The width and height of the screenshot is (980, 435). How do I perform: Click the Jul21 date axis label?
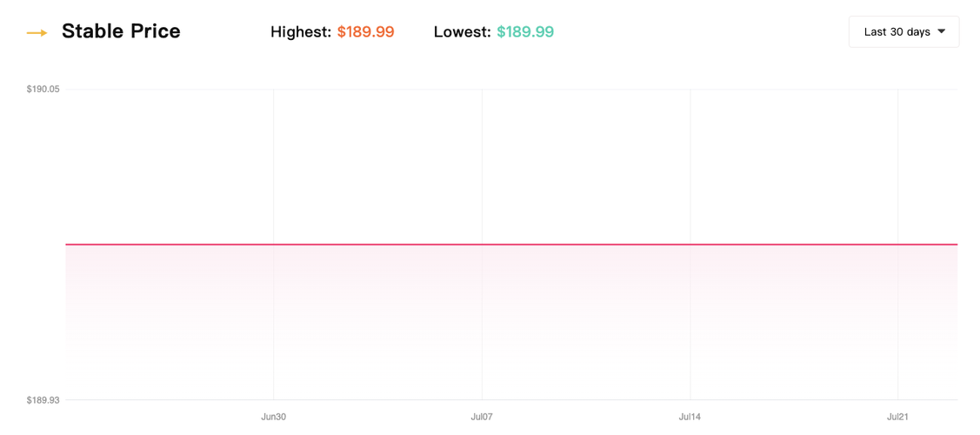(x=897, y=417)
